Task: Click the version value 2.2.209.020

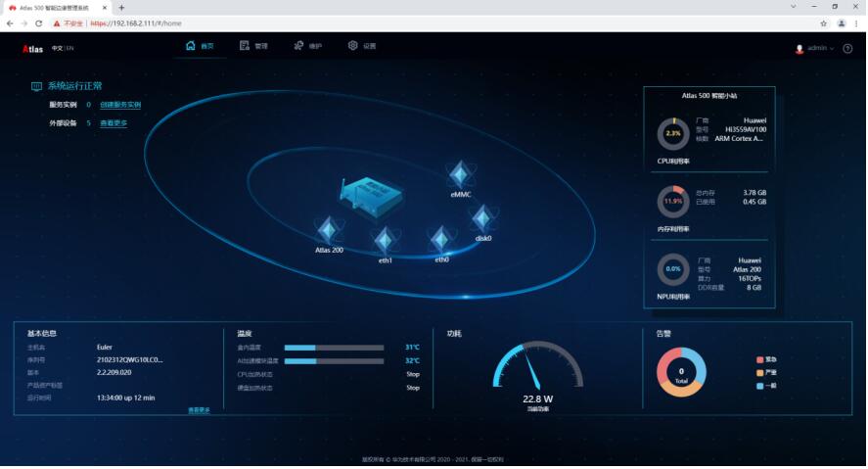Action: click(114, 373)
